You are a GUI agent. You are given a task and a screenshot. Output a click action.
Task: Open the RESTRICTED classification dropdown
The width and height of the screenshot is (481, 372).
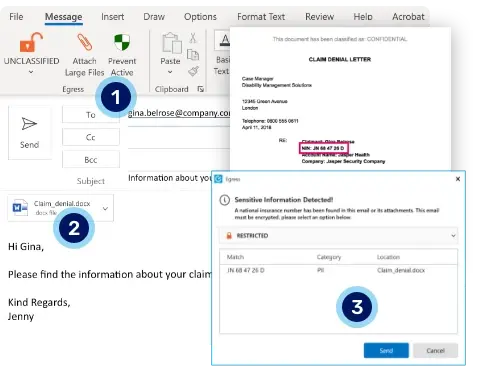338,236
